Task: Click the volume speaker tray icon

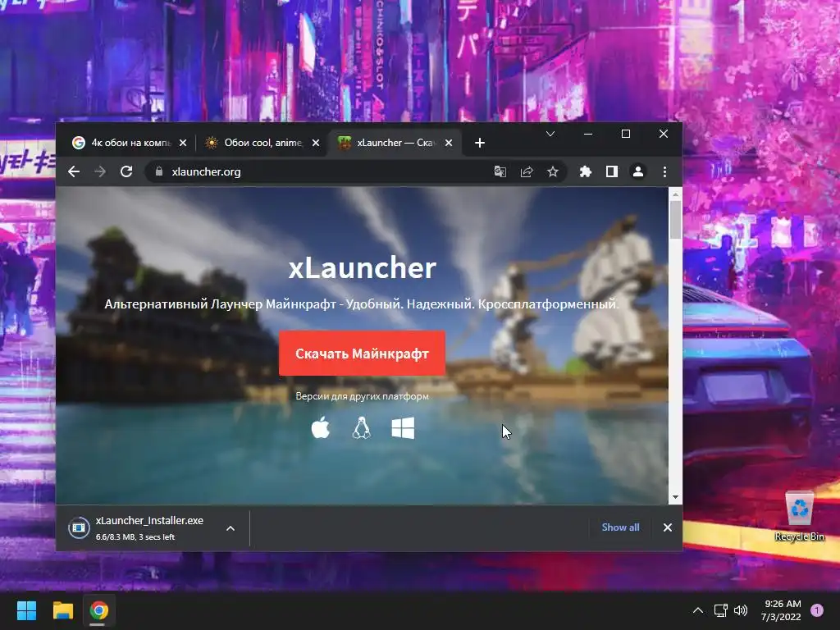Action: point(741,610)
